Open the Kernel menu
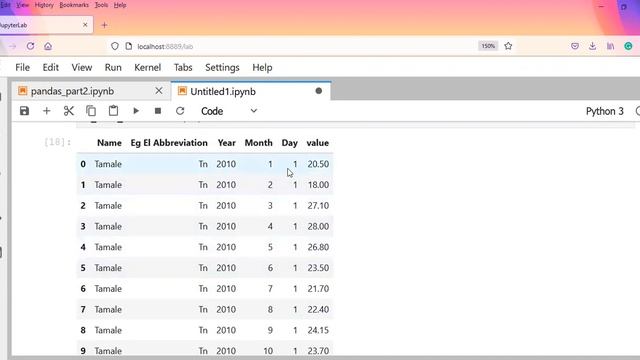Viewport: 640px width, 360px height. click(147, 67)
